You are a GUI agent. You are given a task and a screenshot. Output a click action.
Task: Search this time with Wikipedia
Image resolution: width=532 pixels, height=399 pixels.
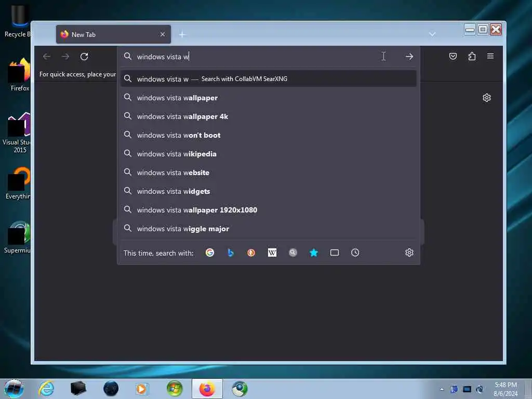coord(272,252)
